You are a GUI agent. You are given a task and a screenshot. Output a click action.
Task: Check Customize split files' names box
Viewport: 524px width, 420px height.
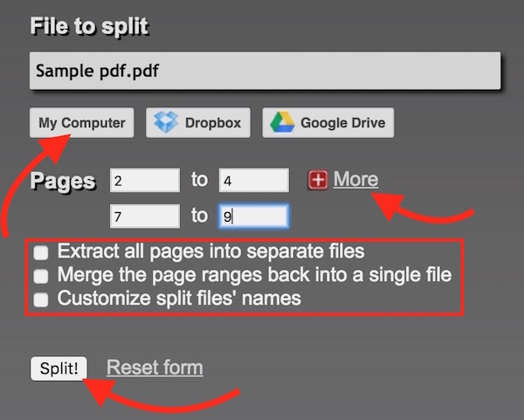point(41,300)
